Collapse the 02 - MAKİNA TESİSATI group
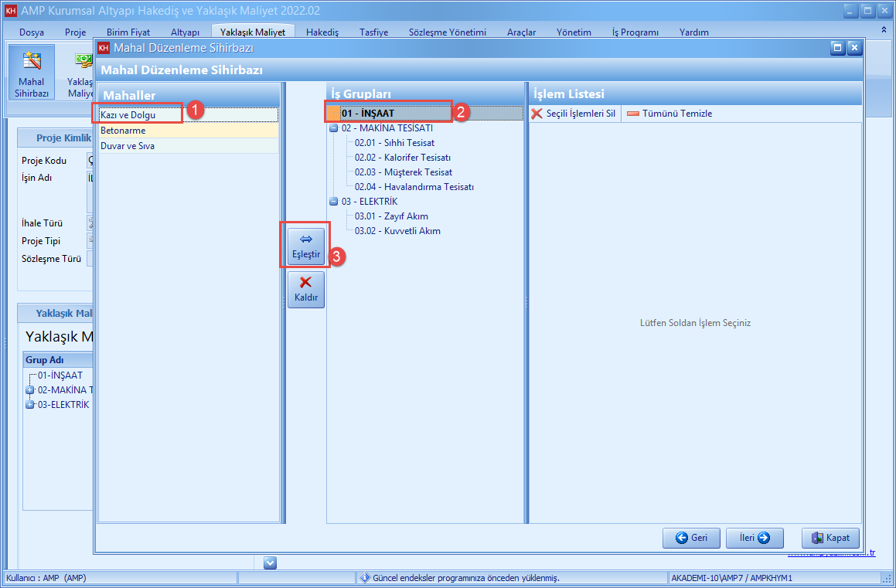The width and height of the screenshot is (896, 588). [x=333, y=128]
